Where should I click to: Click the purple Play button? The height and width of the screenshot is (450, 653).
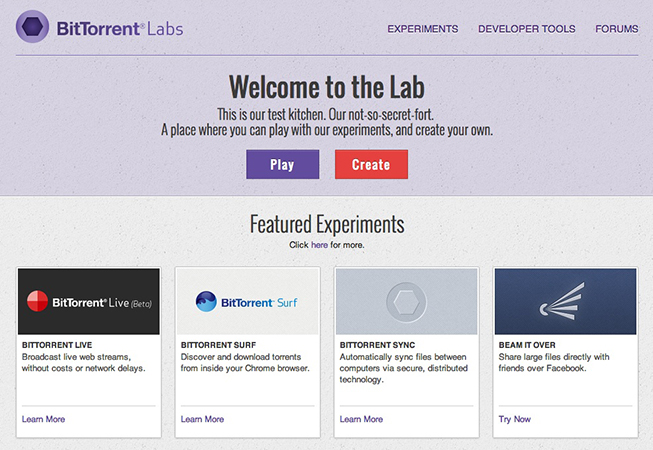[282, 164]
